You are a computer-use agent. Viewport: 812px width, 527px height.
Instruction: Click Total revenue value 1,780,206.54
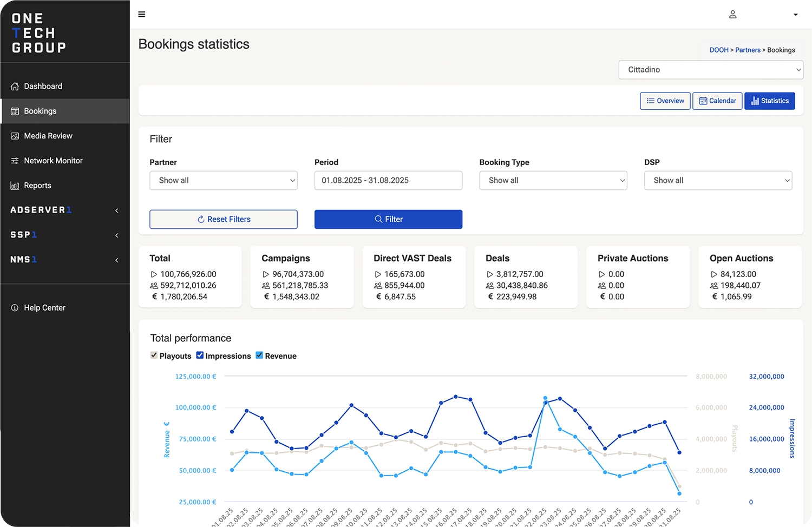pos(184,297)
